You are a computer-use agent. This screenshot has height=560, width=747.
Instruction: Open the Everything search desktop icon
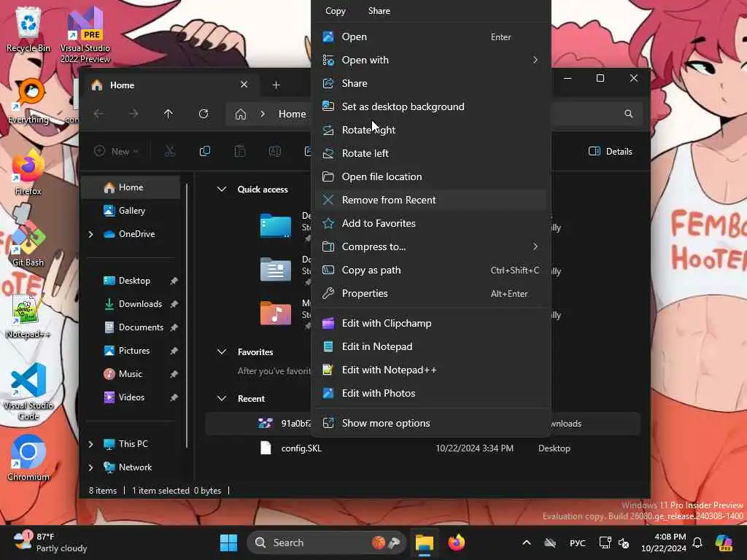(28, 101)
